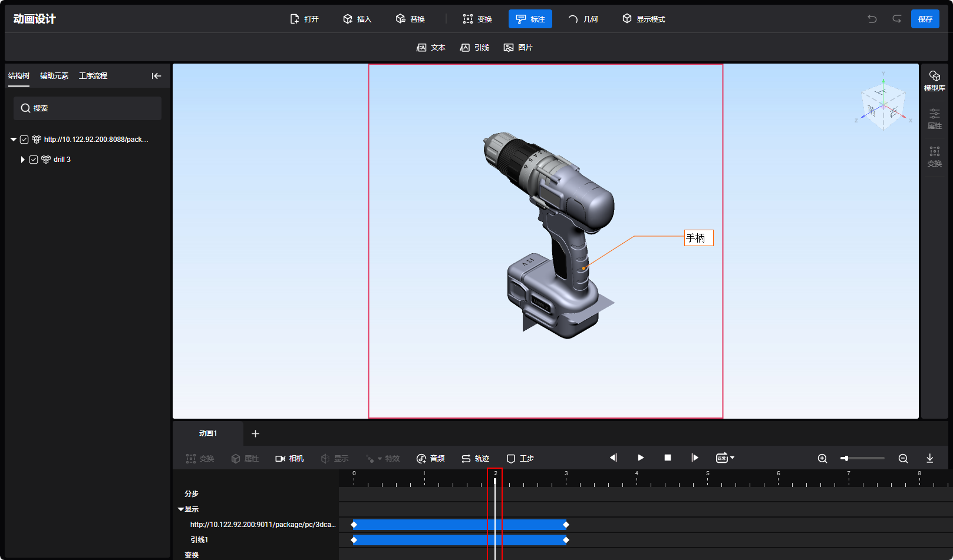Viewport: 953px width, 560px height.
Task: Add a camera keyframe track
Action: 289,458
